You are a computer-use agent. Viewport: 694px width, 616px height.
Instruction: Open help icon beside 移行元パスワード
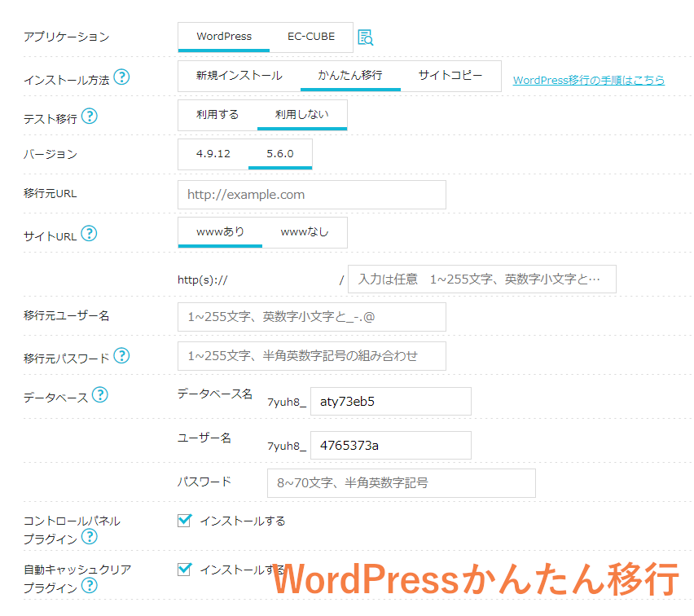(121, 355)
